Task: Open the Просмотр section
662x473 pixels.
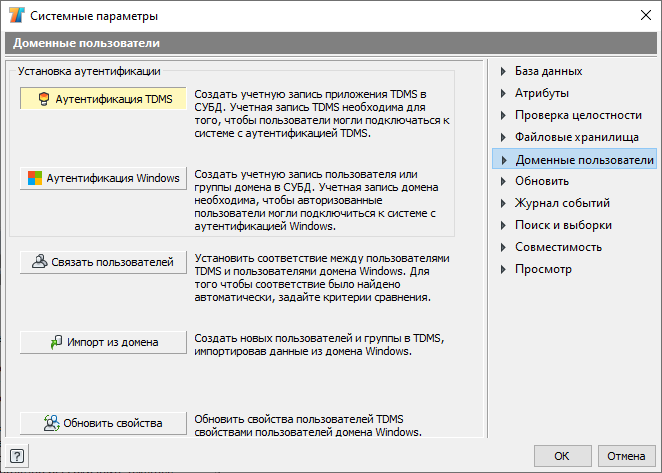Action: pos(543,269)
